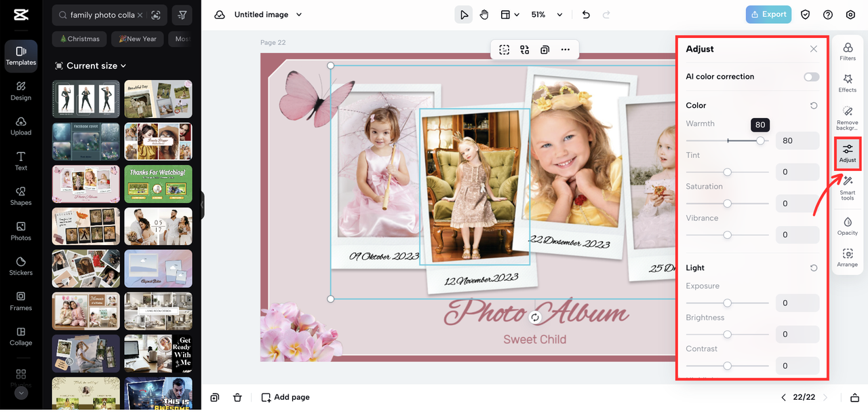Click the Vibrance slider handle
This screenshot has width=868, height=416.
[x=728, y=235]
